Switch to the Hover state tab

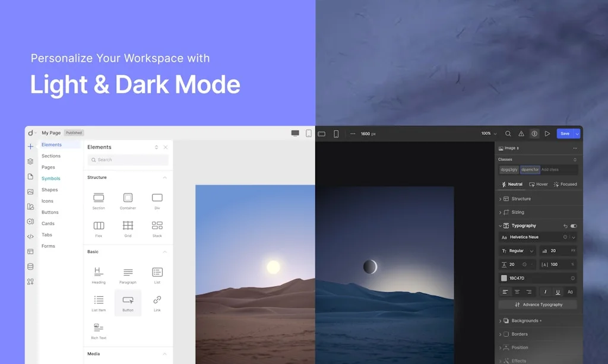(539, 184)
